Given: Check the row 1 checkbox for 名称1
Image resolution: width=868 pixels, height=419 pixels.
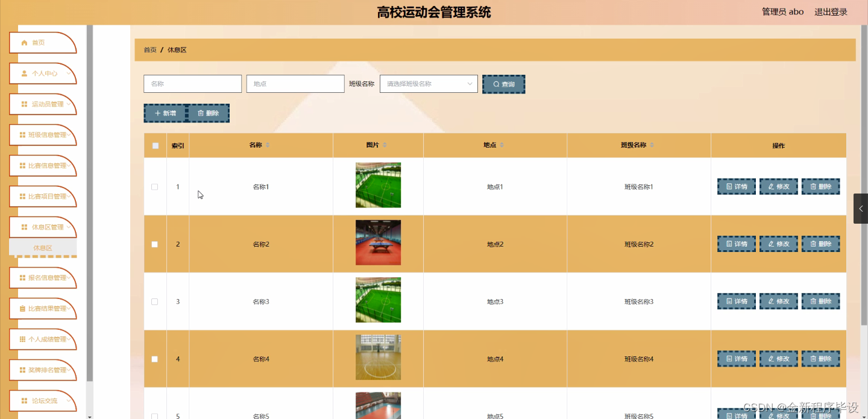Looking at the screenshot, I should (155, 187).
